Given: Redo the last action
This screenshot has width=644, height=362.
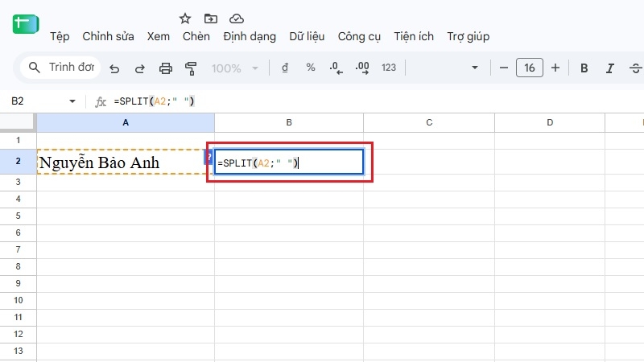Looking at the screenshot, I should click(x=139, y=68).
